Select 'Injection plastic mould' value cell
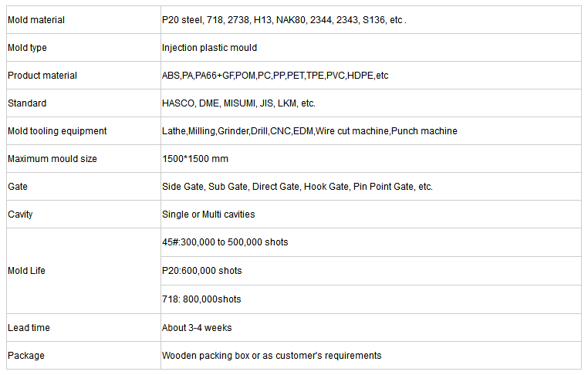This screenshot has width=588, height=375. (x=371, y=48)
